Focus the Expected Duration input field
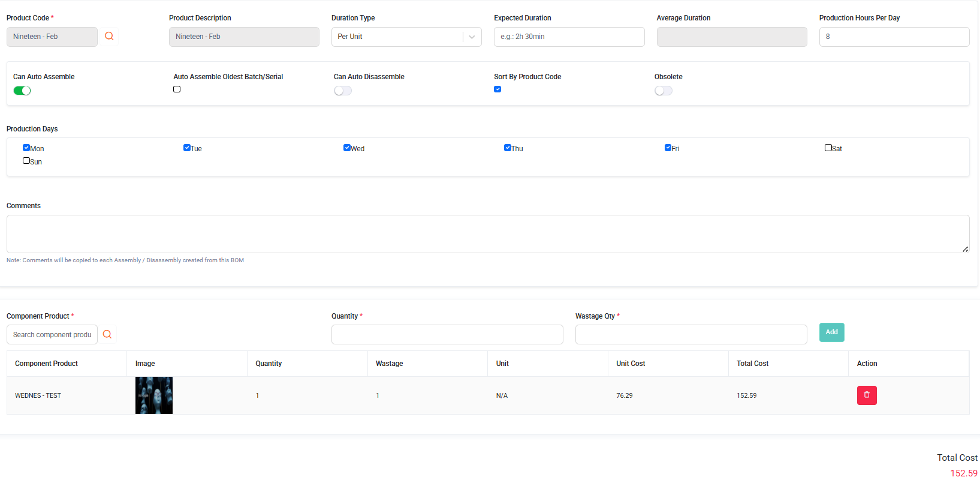The image size is (980, 480). click(569, 37)
